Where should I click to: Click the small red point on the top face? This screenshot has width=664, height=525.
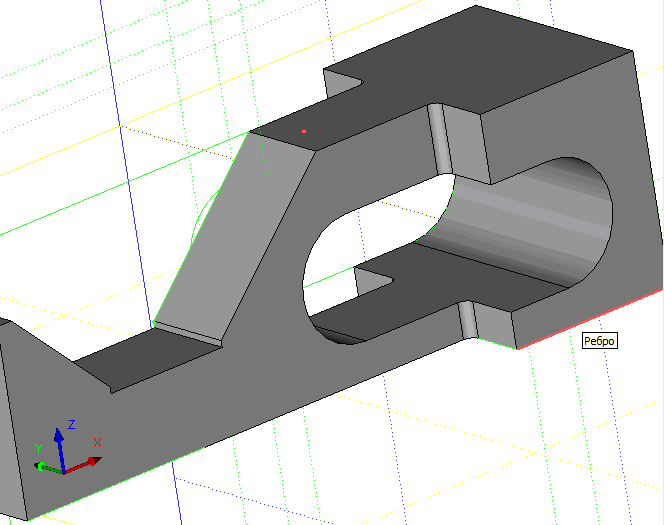[x=304, y=132]
